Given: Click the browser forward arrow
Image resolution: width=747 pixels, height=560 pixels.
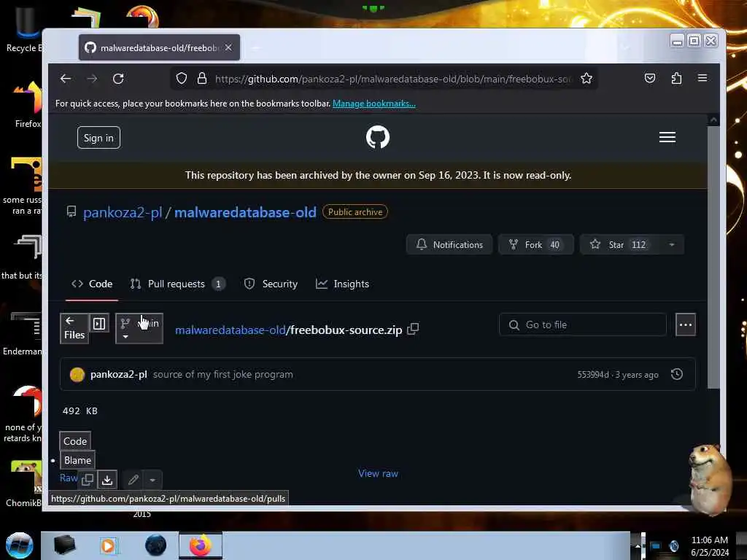Looking at the screenshot, I should tap(92, 79).
